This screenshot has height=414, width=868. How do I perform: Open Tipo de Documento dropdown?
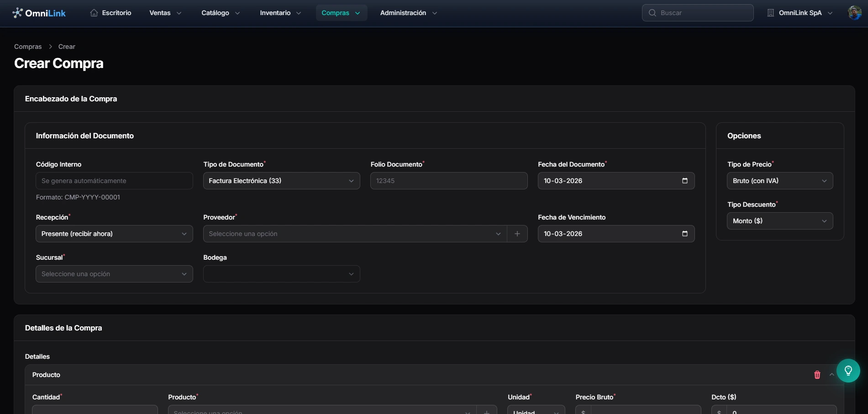(282, 181)
